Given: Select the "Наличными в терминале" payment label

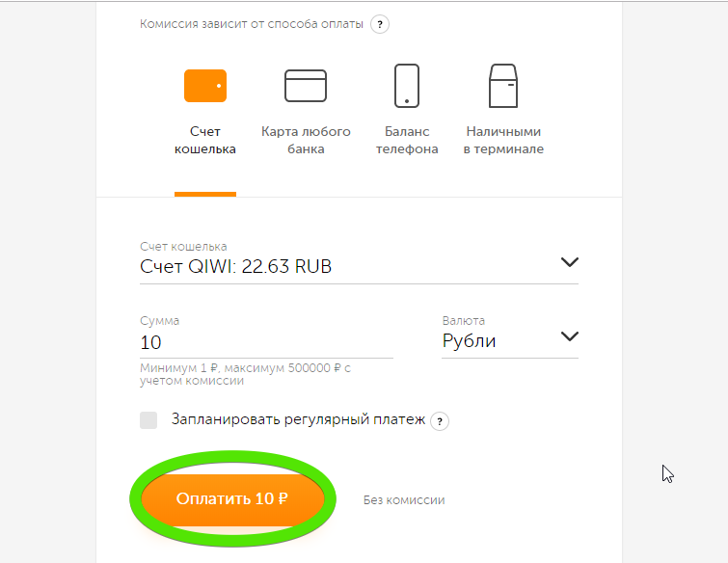Looking at the screenshot, I should pos(503,141).
